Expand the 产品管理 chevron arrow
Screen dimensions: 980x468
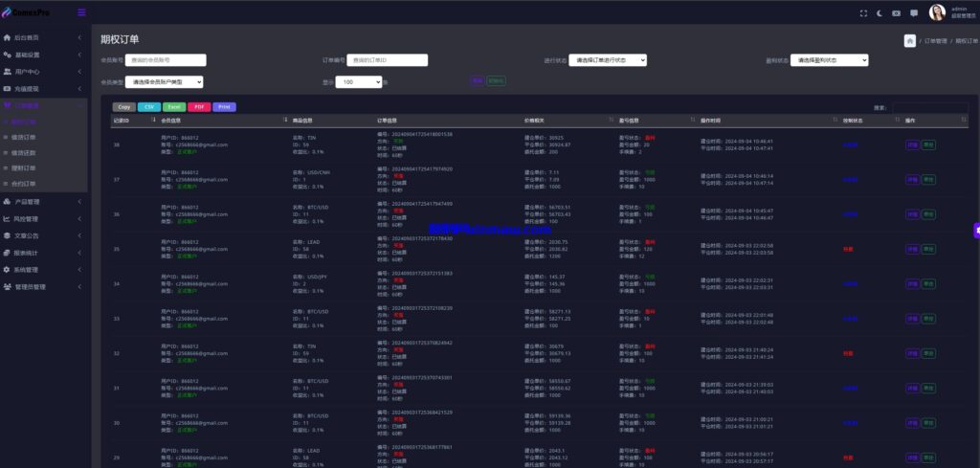click(79, 202)
